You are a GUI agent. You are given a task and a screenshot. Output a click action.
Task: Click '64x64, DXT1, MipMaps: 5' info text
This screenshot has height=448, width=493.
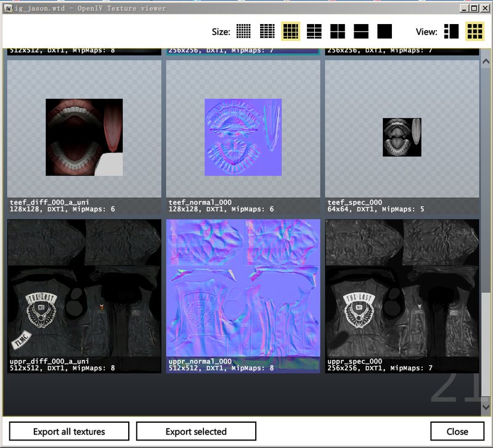coord(376,209)
